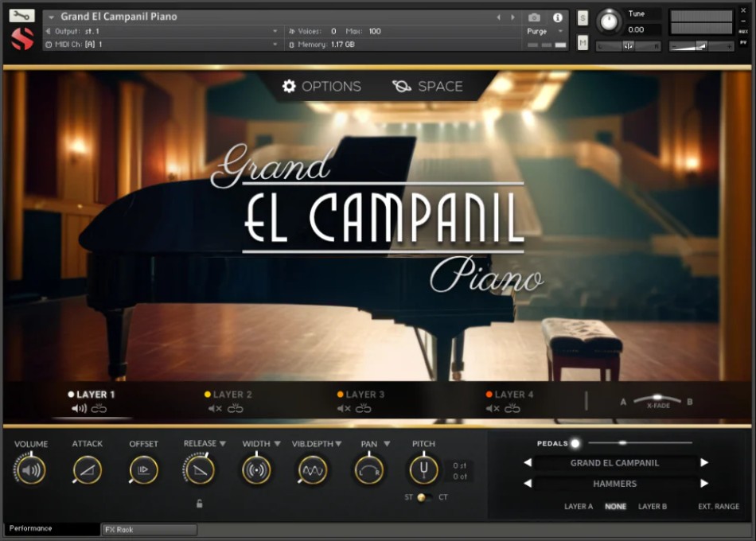Screen dimensions: 756x541
Task: Click the Max voices value 100
Action: [x=375, y=31]
